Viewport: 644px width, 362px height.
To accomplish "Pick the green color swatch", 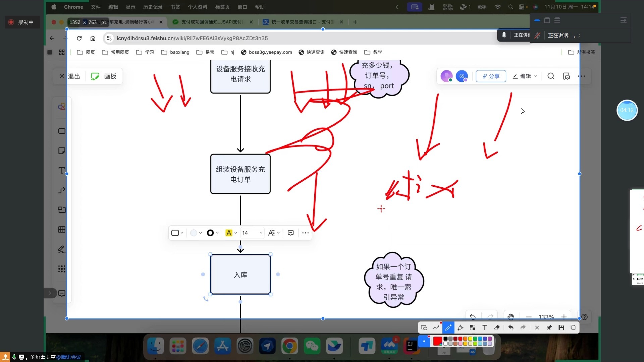I will [475, 339].
